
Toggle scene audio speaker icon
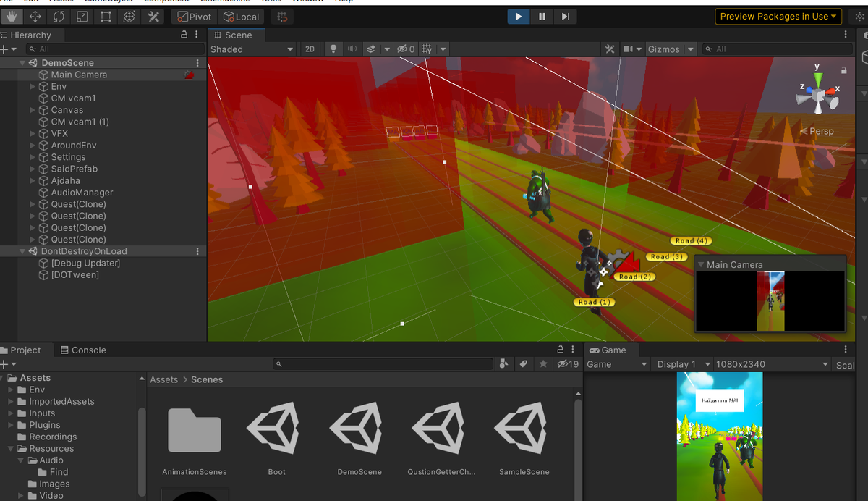[x=352, y=49]
